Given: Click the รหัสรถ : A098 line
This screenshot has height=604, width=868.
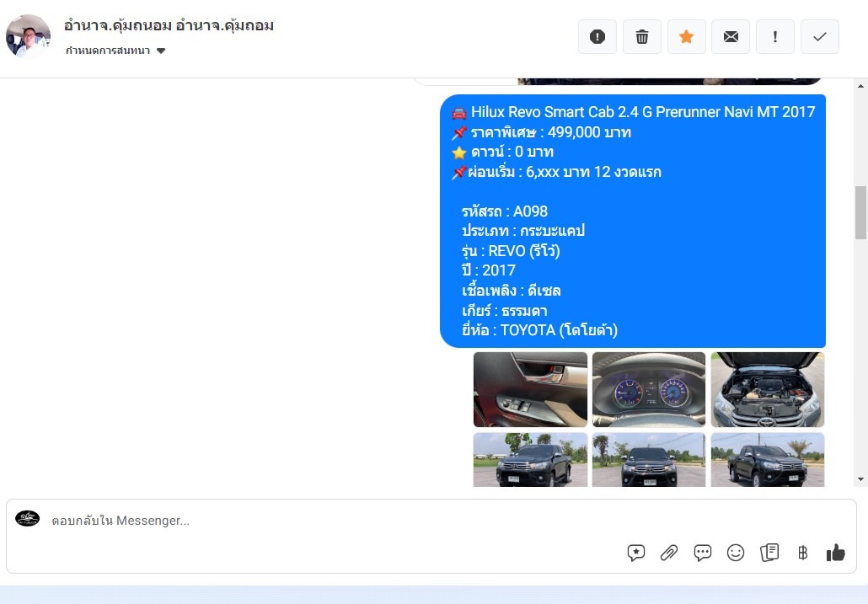Looking at the screenshot, I should [505, 211].
